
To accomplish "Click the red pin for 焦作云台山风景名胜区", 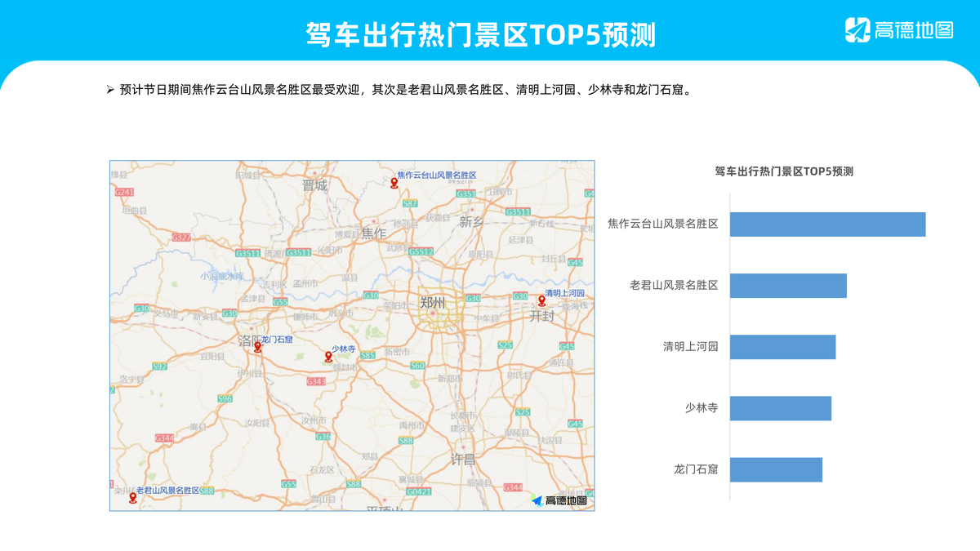I will [x=394, y=183].
